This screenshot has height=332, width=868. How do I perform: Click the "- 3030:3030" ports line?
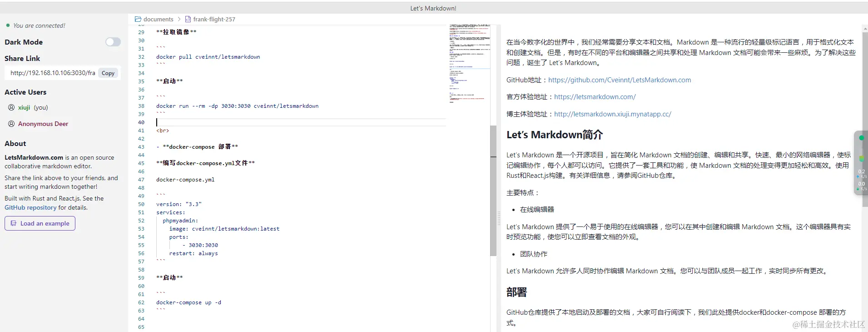200,245
